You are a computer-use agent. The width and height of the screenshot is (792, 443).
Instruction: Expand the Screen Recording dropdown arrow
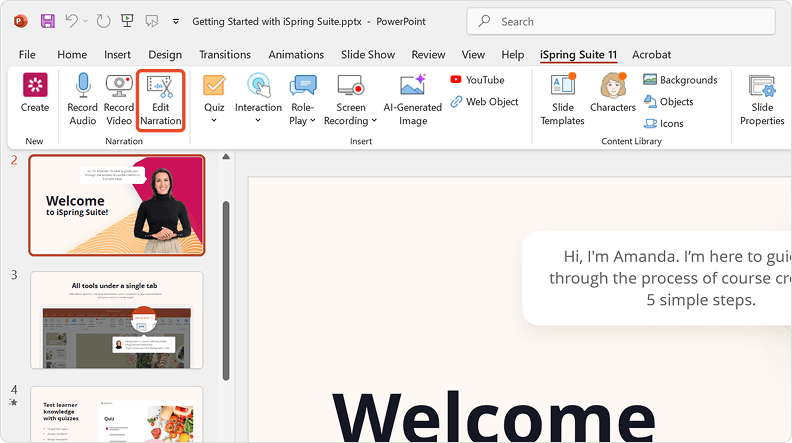374,120
